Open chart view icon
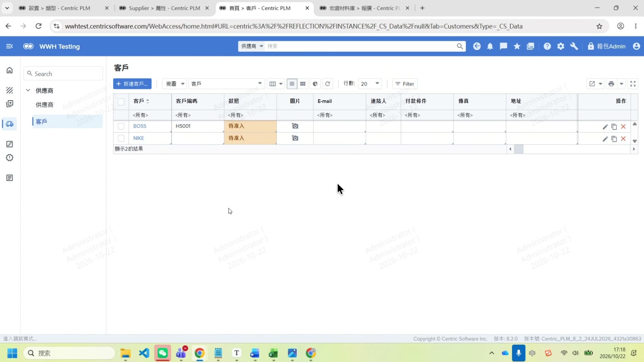Viewport: 644px width, 362px height. [315, 84]
